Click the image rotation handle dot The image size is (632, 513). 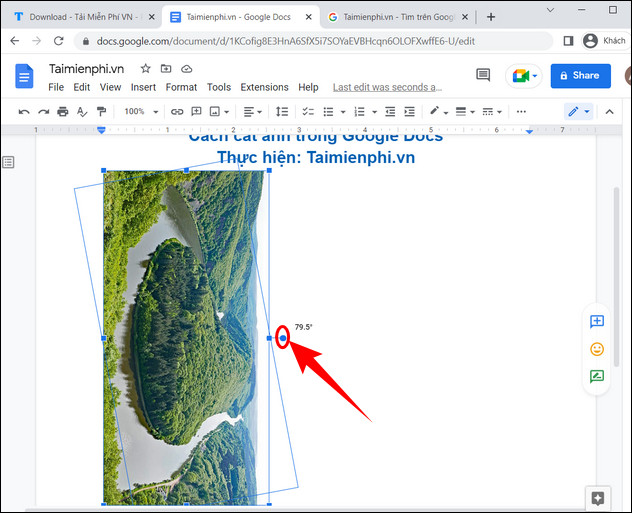pyautogui.click(x=283, y=338)
